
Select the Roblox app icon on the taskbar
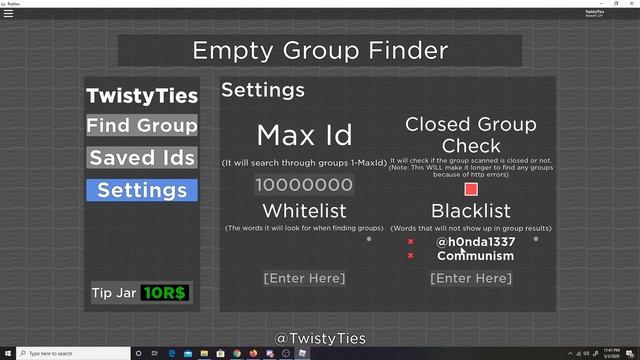(x=302, y=353)
